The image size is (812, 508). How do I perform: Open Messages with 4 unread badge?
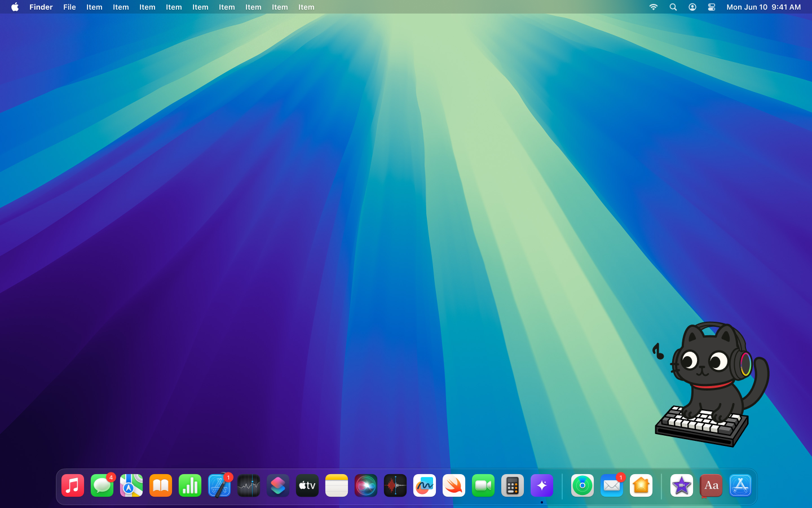click(102, 485)
